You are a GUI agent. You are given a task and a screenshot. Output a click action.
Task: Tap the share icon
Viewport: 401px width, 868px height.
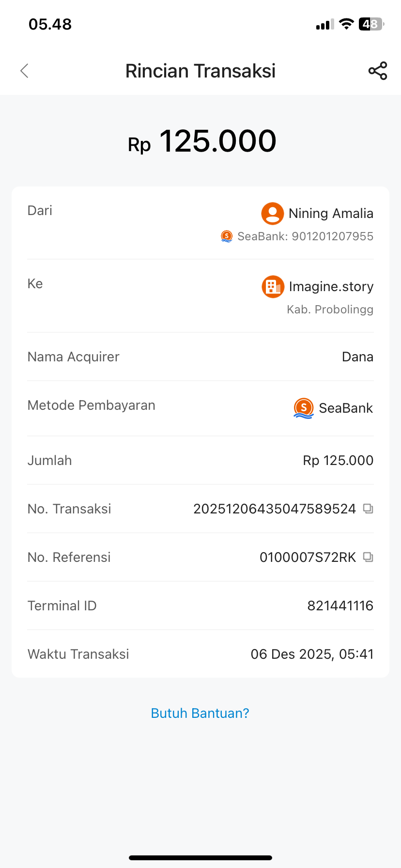378,71
